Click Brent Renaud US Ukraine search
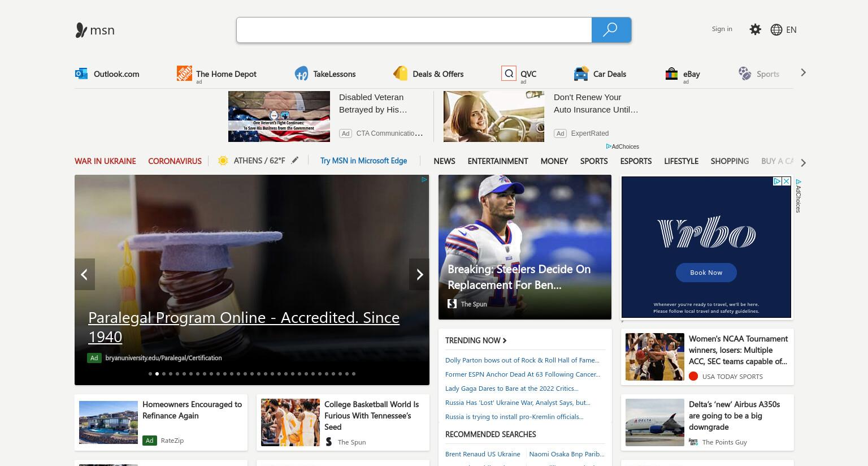This screenshot has height=466, width=868. coord(483,454)
